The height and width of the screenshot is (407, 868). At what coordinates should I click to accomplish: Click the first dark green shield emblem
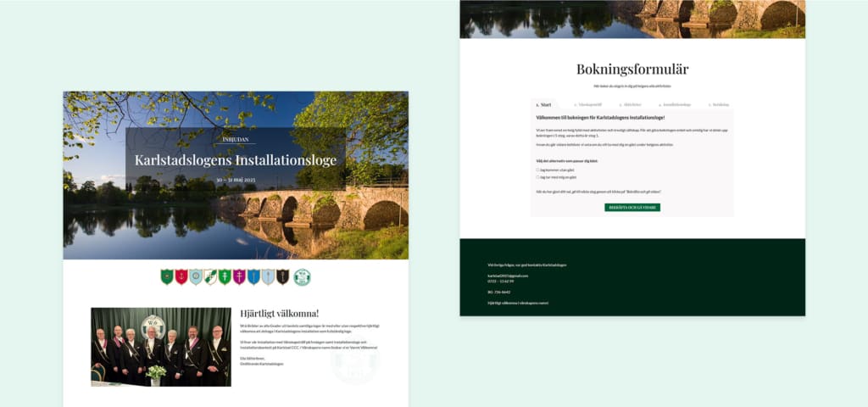(x=167, y=276)
